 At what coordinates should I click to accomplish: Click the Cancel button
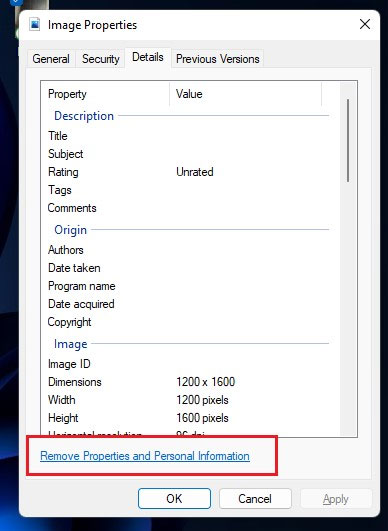coord(255,498)
